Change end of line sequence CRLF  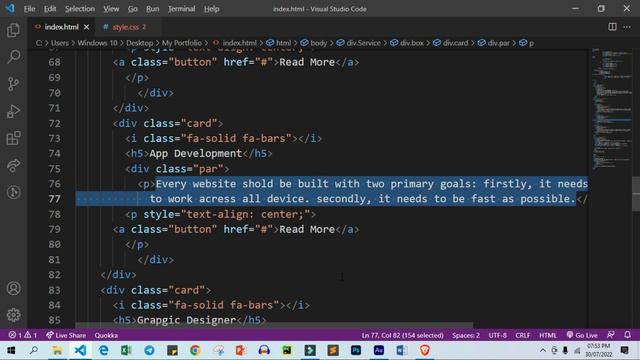click(522, 335)
